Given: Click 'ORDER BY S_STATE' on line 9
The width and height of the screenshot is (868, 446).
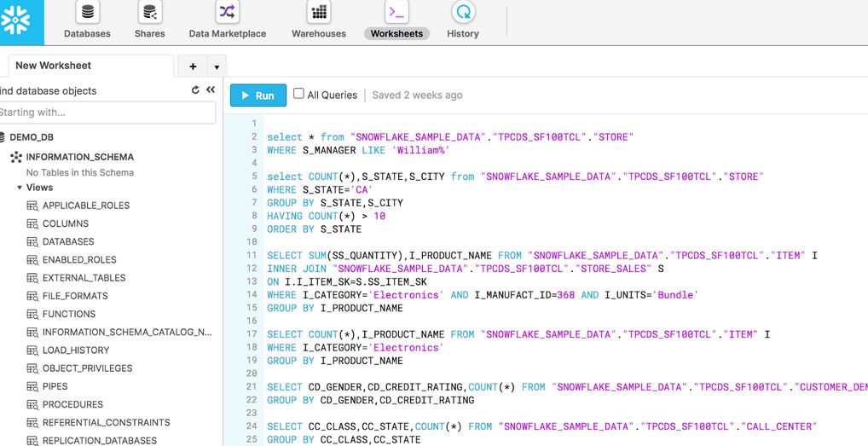Looking at the screenshot, I should click(314, 229).
